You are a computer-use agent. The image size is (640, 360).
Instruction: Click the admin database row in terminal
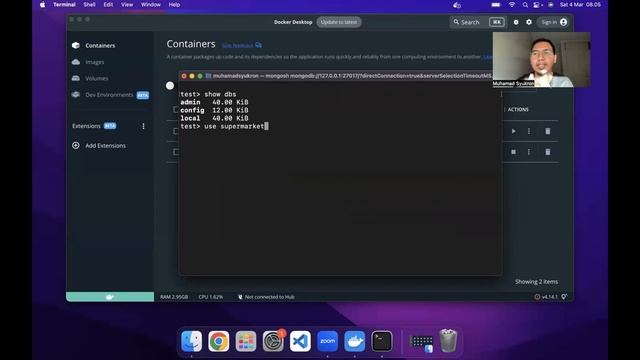coord(214,102)
